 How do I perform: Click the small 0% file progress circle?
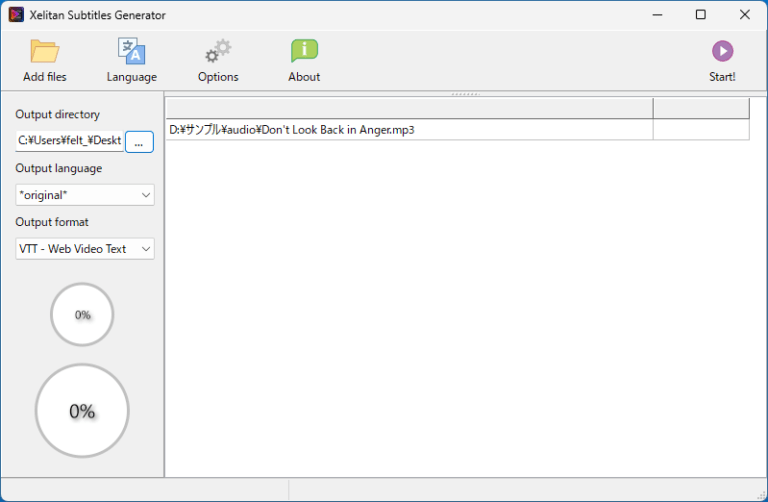click(x=82, y=314)
